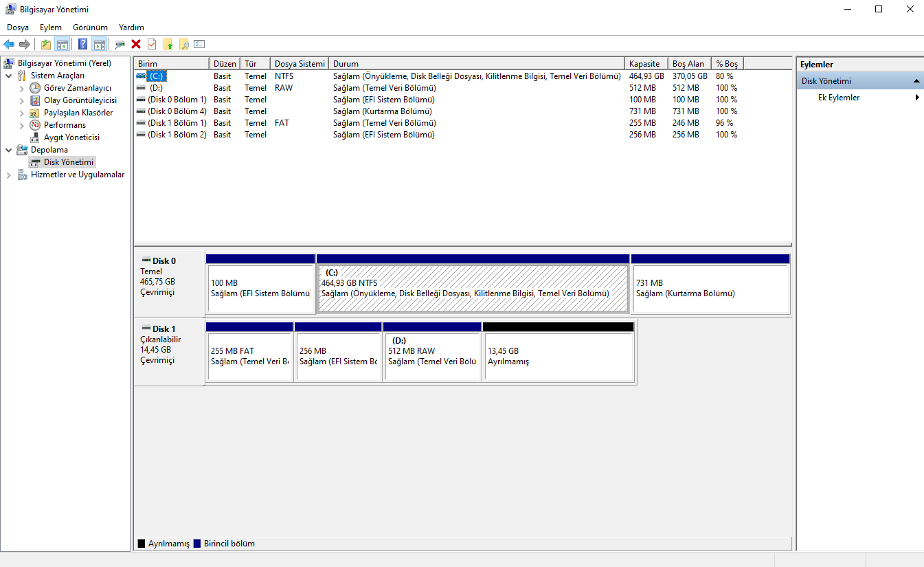Image resolution: width=924 pixels, height=567 pixels.
Task: Expand the Görev Zamanlayıcı node arrow
Action: coord(21,88)
